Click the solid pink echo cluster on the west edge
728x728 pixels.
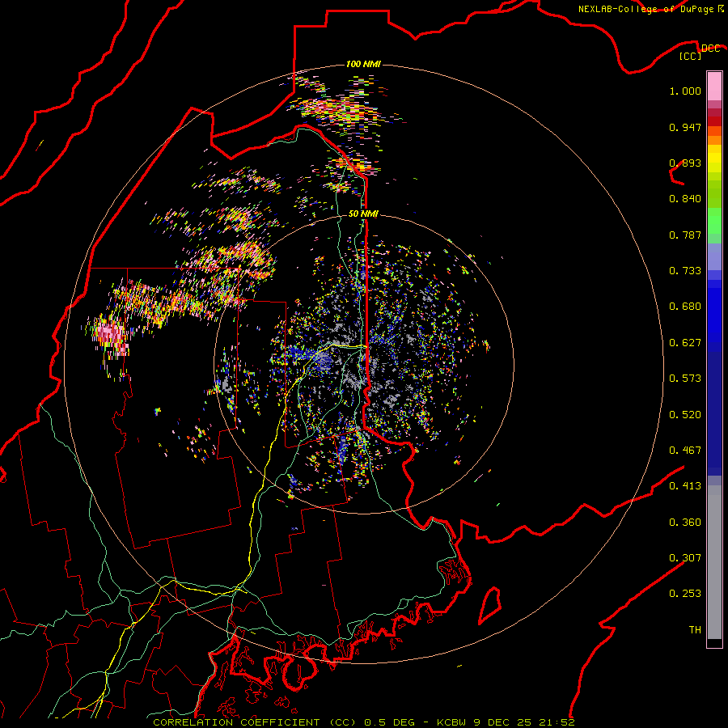[x=111, y=333]
